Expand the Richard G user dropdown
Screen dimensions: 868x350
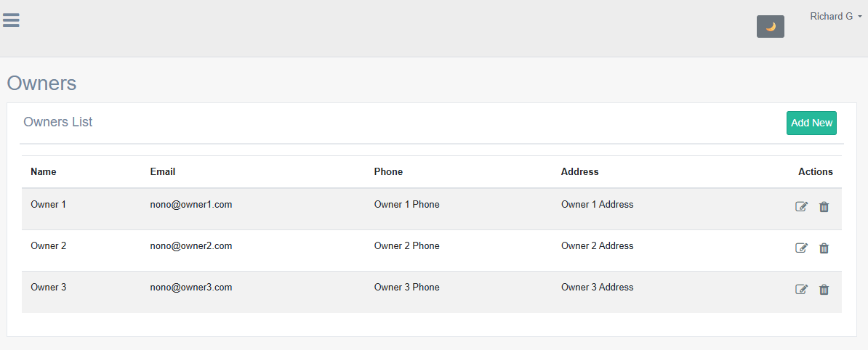pos(835,16)
